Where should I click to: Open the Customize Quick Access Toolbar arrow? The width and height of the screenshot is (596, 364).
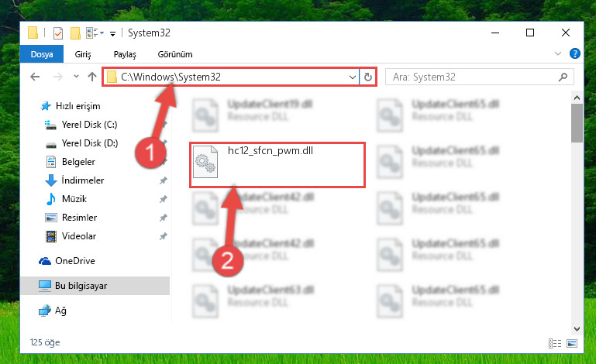(112, 34)
